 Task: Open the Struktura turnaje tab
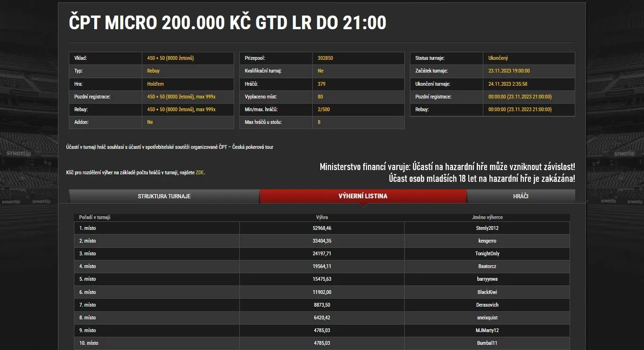[164, 196]
